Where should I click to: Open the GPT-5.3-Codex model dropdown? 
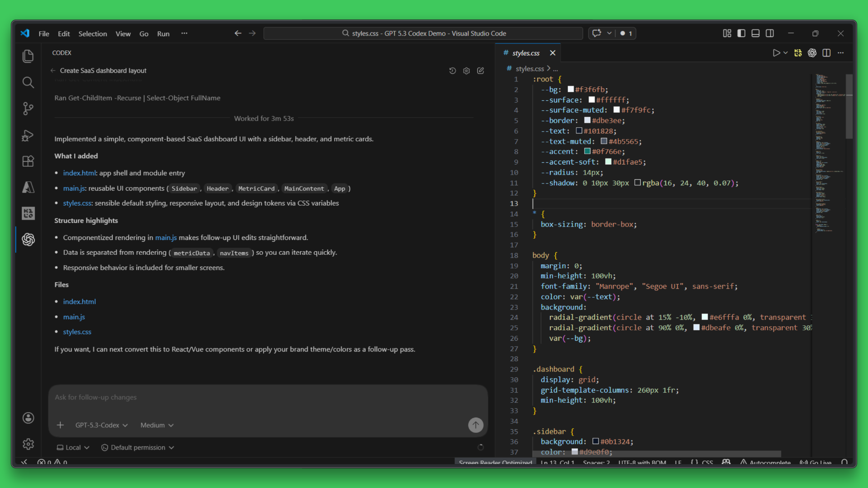coord(101,425)
